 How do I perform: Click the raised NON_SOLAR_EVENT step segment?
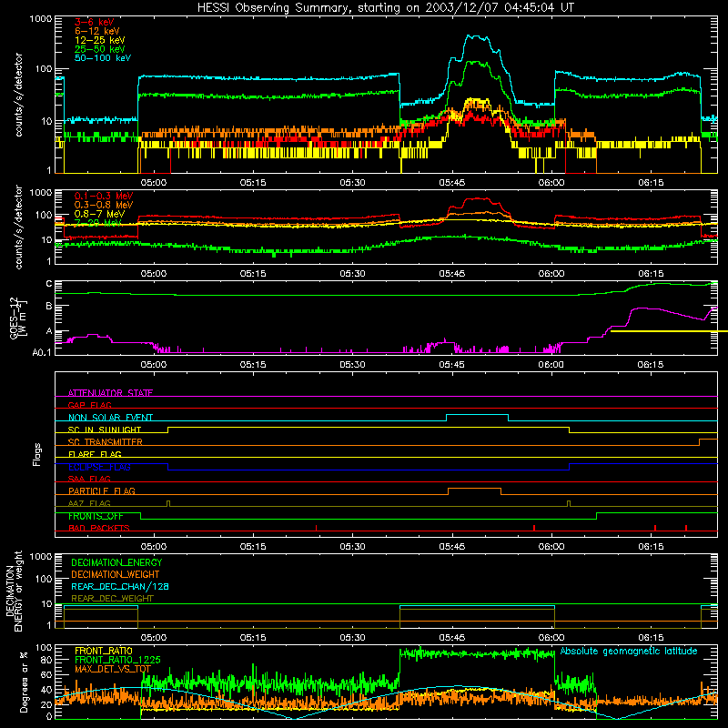[x=477, y=415]
